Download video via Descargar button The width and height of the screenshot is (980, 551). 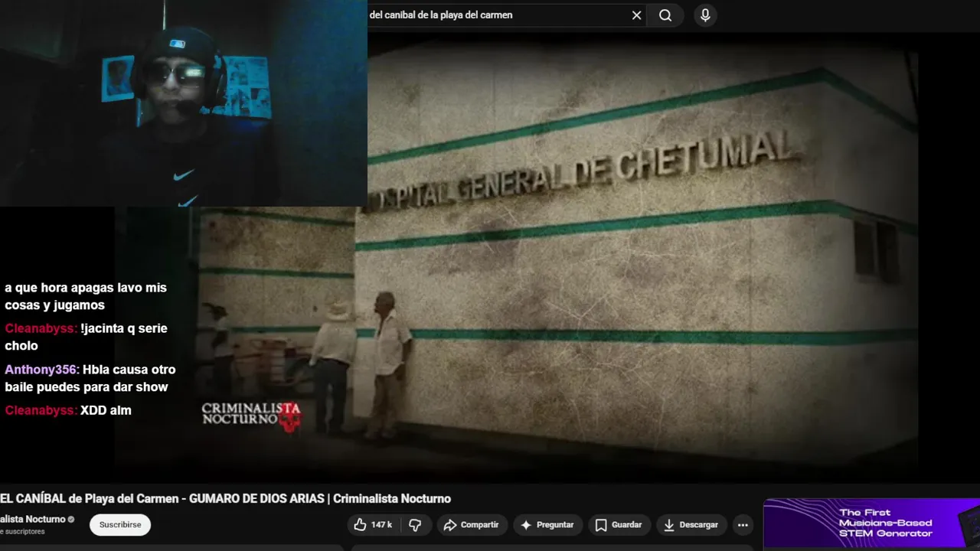[x=691, y=525]
